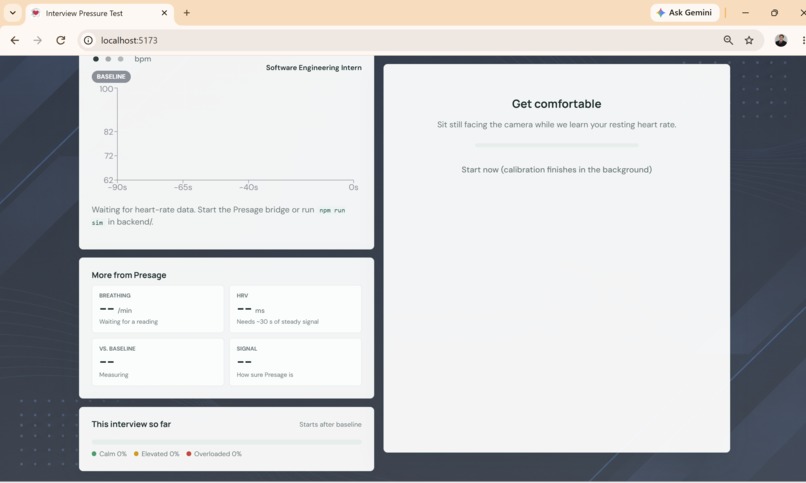Click 'Needs ~30 s of steady signal' text
The height and width of the screenshot is (483, 806).
pyautogui.click(x=278, y=322)
